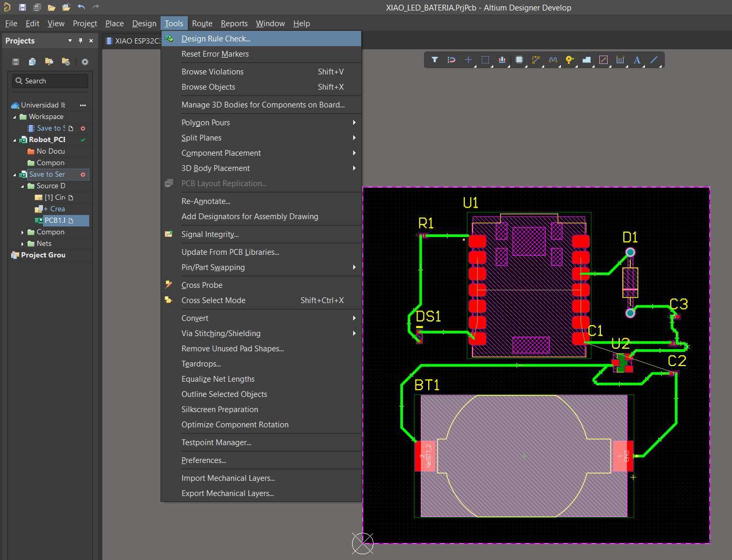Open Projects panel settings gear
The image size is (732, 560).
click(85, 62)
